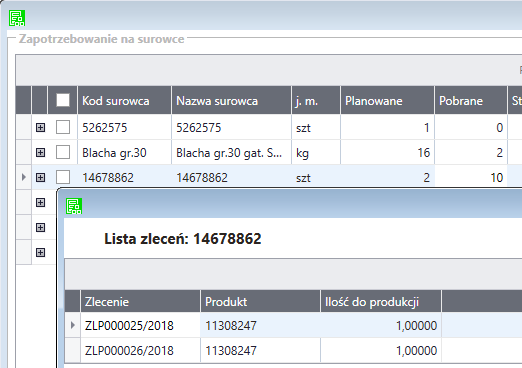Check the checkbox for Blacha gr.30 row
Image resolution: width=522 pixels, height=368 pixels.
tap(63, 152)
